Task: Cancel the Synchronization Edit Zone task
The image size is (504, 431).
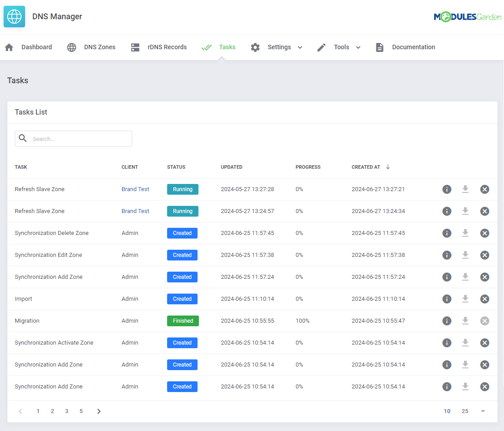Action: (x=485, y=255)
